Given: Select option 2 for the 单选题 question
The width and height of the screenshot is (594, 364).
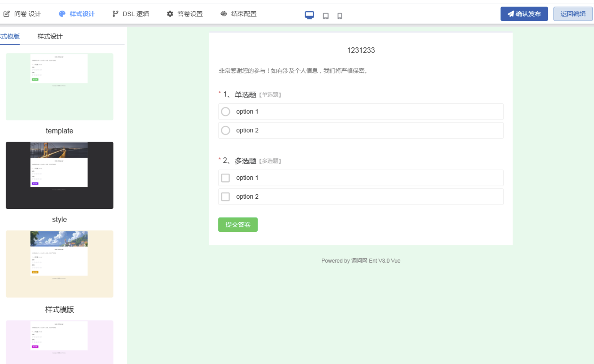Looking at the screenshot, I should click(x=226, y=130).
